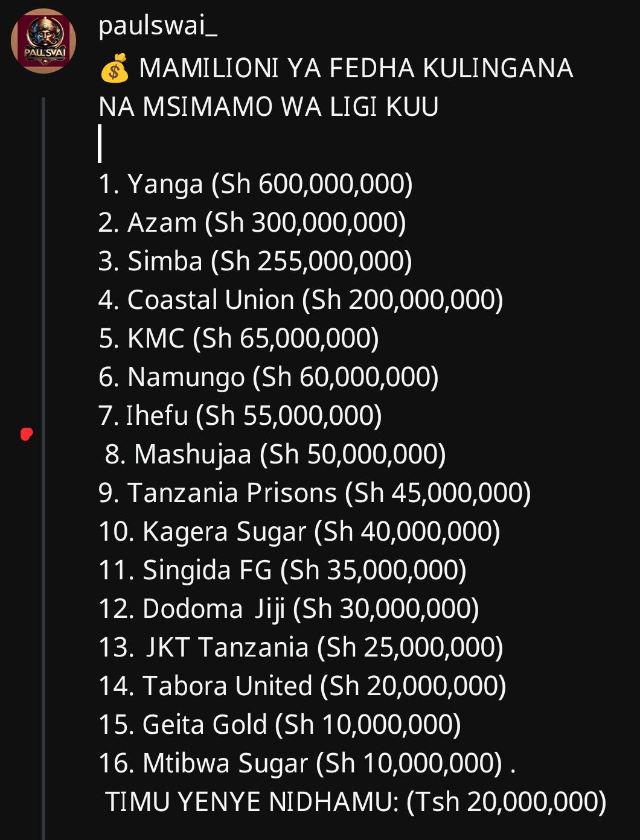The height and width of the screenshot is (840, 640).
Task: Tap the vertical thread line
Action: click(x=43, y=468)
